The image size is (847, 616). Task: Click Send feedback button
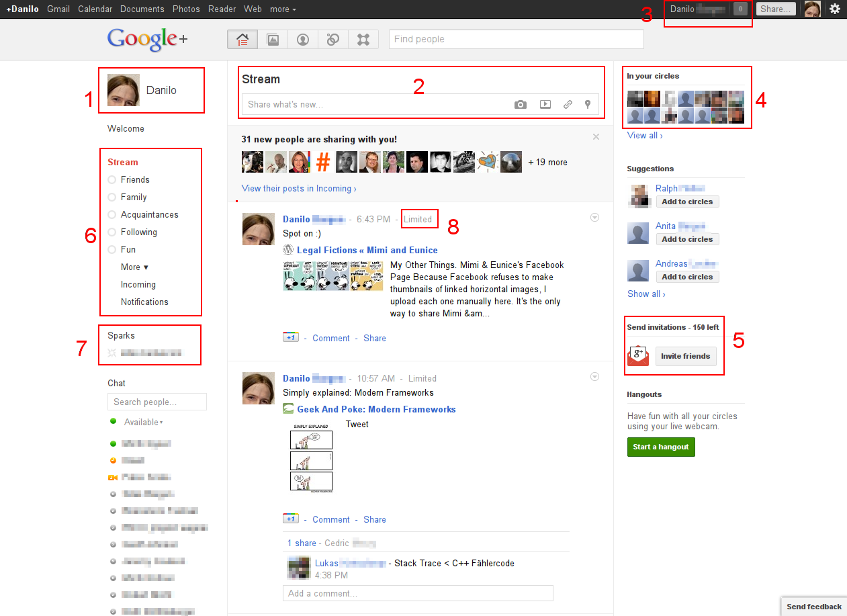click(813, 606)
